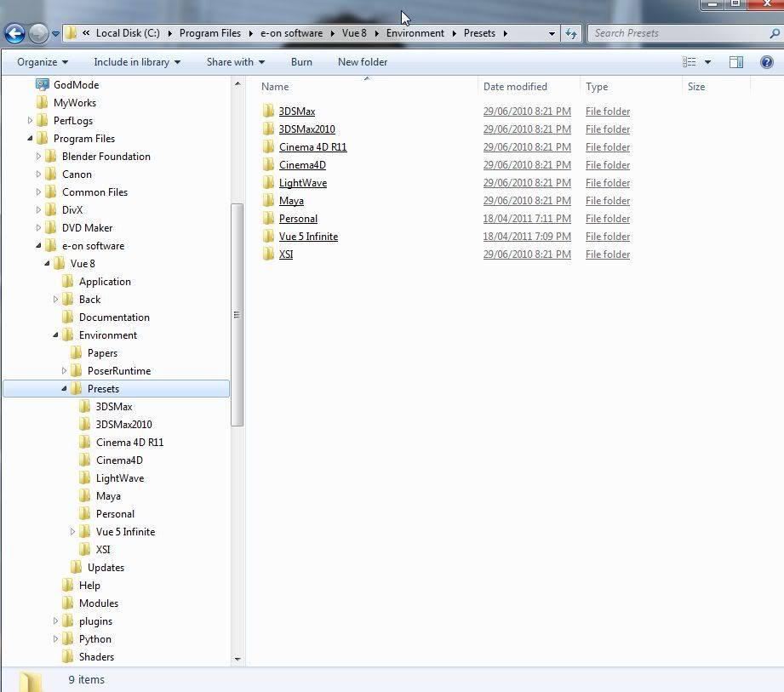Collapse the Program Files tree node
784x692 pixels.
click(30, 139)
